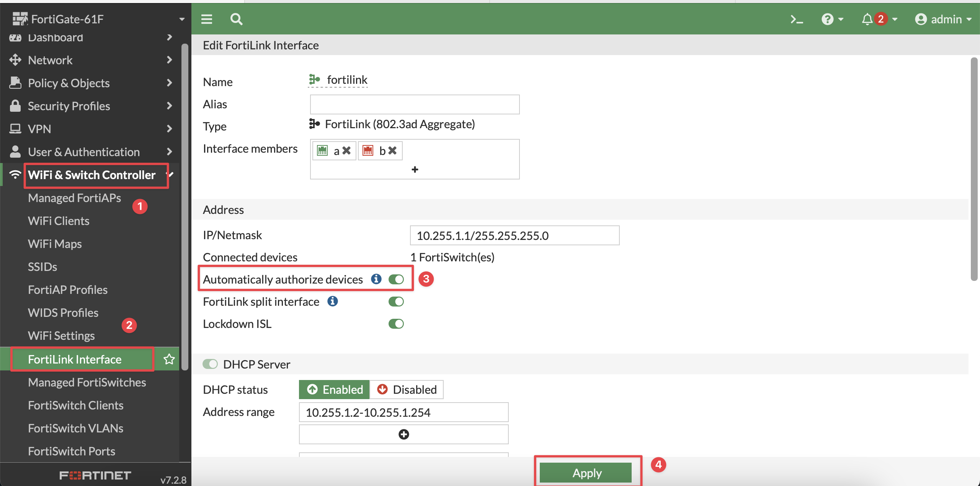This screenshot has width=980, height=486.
Task: Toggle the DHCP Server switch
Action: (x=210, y=364)
